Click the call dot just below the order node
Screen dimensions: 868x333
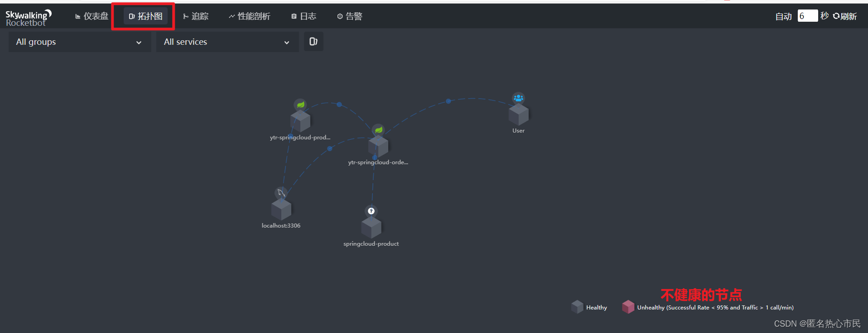(x=375, y=157)
